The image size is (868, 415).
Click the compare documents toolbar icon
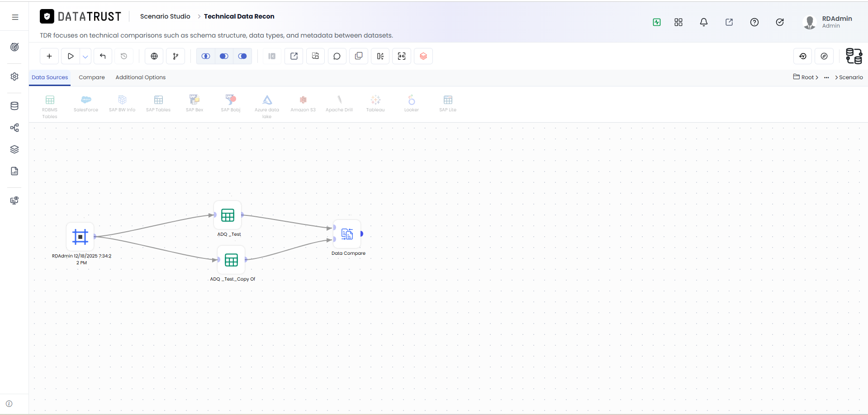point(315,56)
